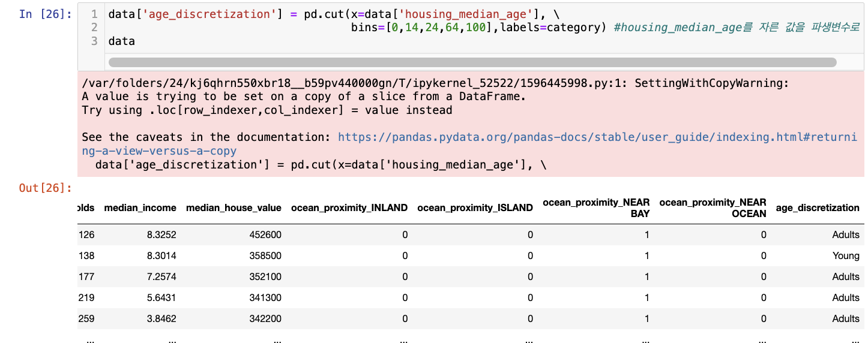This screenshot has height=343, width=868.
Task: Select the house value cell 452600
Action: tap(265, 235)
